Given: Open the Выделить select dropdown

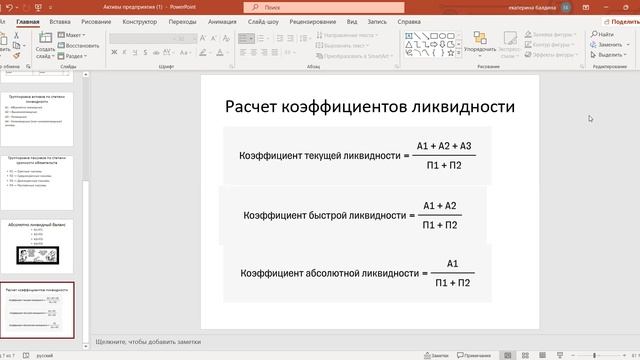Looking at the screenshot, I should point(609,54).
